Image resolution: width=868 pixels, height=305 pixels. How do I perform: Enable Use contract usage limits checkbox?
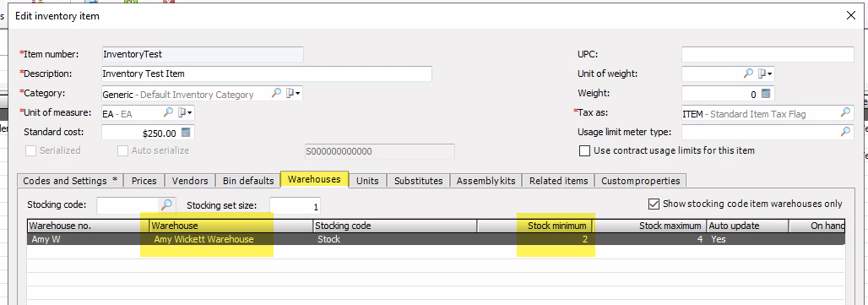click(584, 151)
